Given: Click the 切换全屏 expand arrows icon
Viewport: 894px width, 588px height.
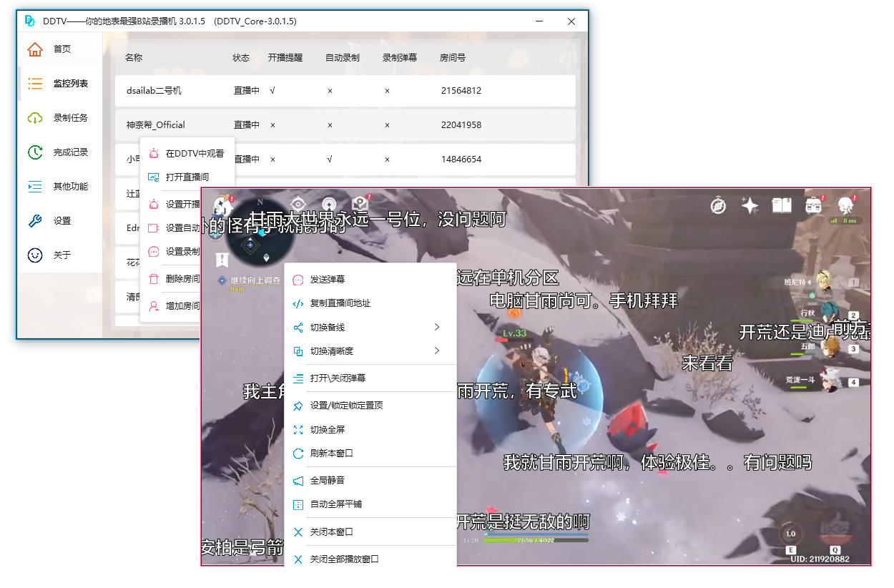Looking at the screenshot, I should click(298, 430).
